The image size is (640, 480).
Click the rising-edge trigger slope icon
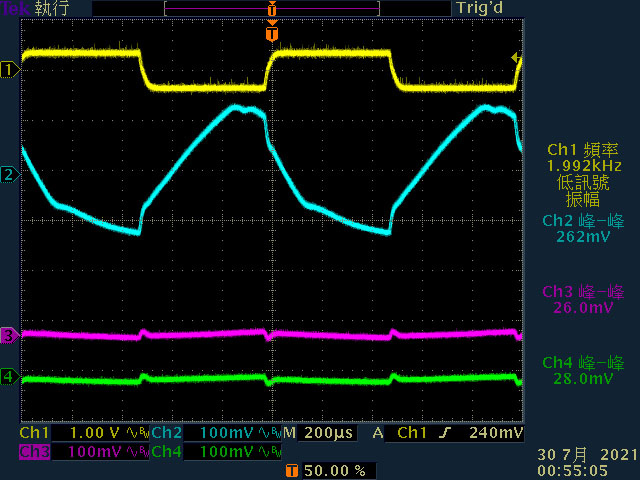pos(445,433)
